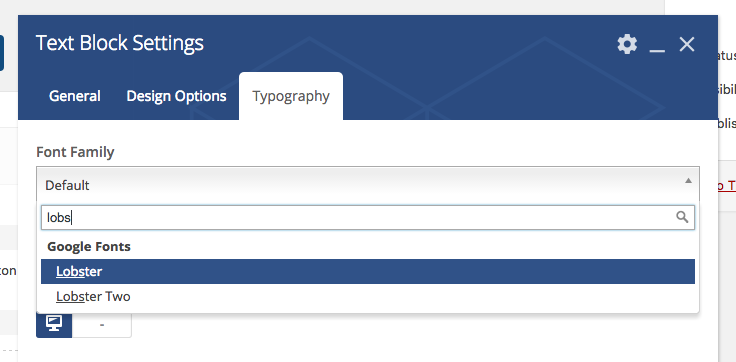Select the desktop monitor device icon
Viewport: 736px width, 362px height.
54,323
